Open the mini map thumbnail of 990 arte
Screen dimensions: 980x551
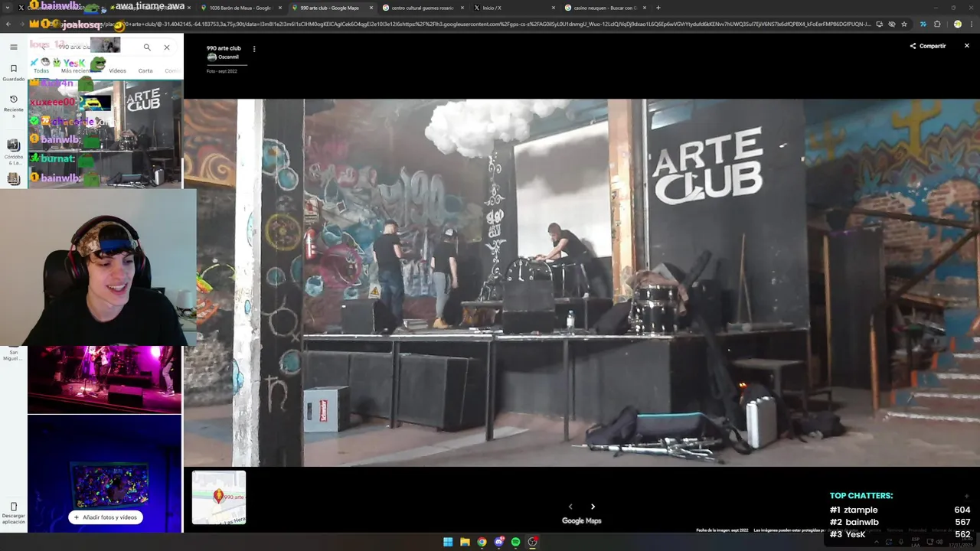click(219, 497)
